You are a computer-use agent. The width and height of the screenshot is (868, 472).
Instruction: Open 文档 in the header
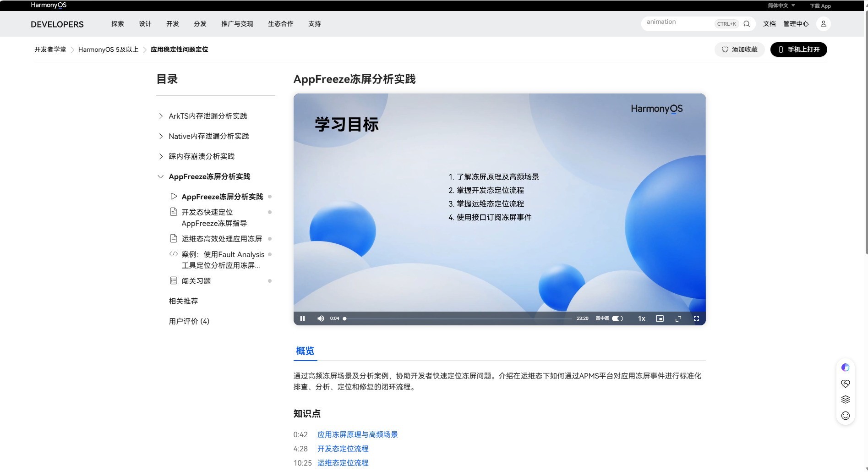(x=769, y=24)
